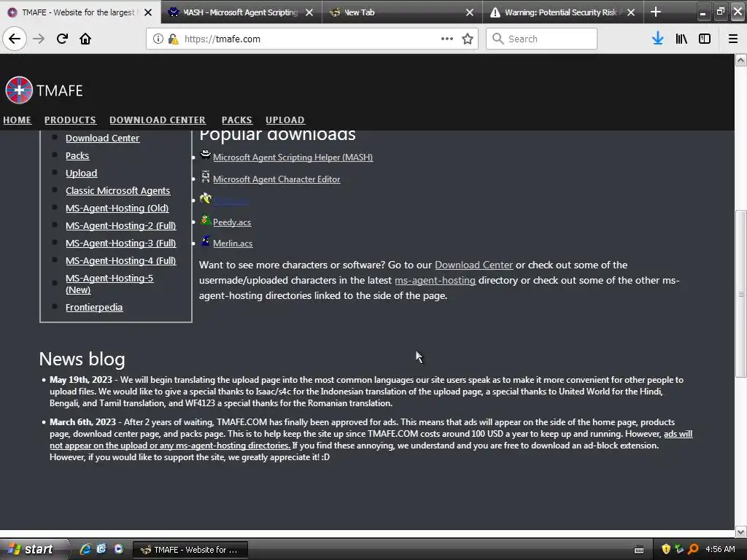Click the Peedy parrot icon
This screenshot has width=747, height=560.
tap(205, 220)
